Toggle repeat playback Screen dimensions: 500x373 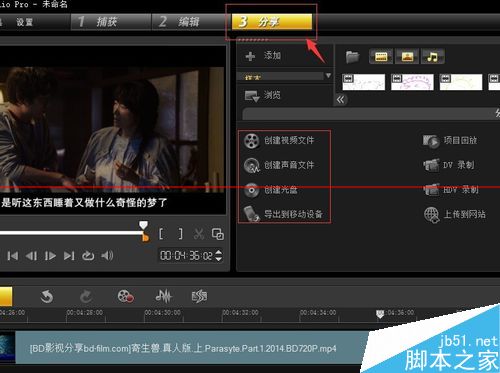coord(88,256)
